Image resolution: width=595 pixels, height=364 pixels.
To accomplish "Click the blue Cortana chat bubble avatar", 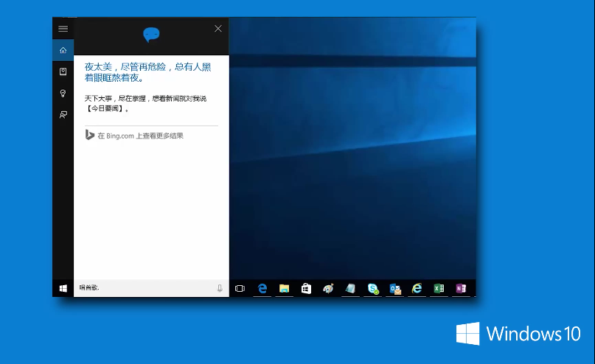I will pos(151,34).
